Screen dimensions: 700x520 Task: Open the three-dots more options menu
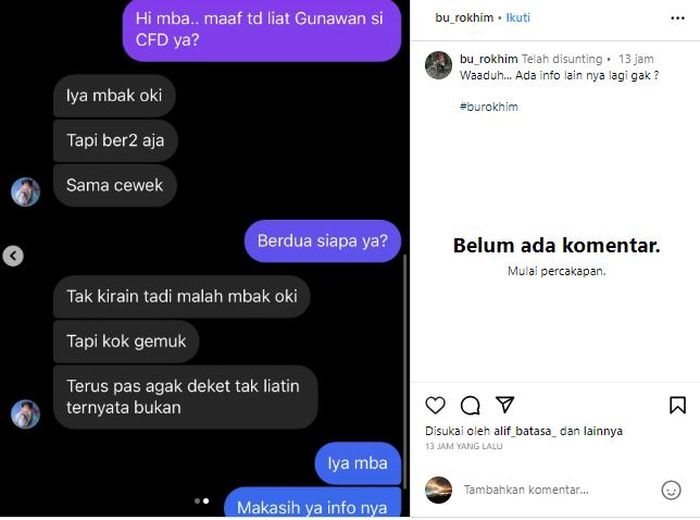coord(677,18)
